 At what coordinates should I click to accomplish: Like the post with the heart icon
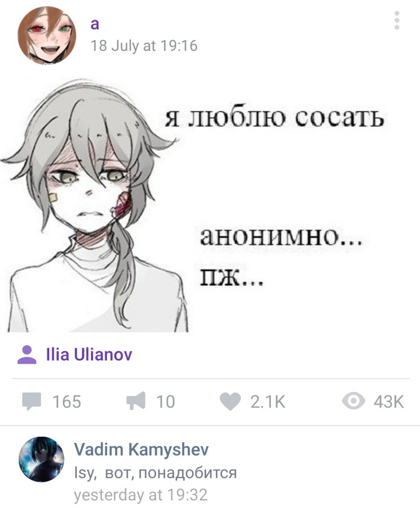pos(230,402)
